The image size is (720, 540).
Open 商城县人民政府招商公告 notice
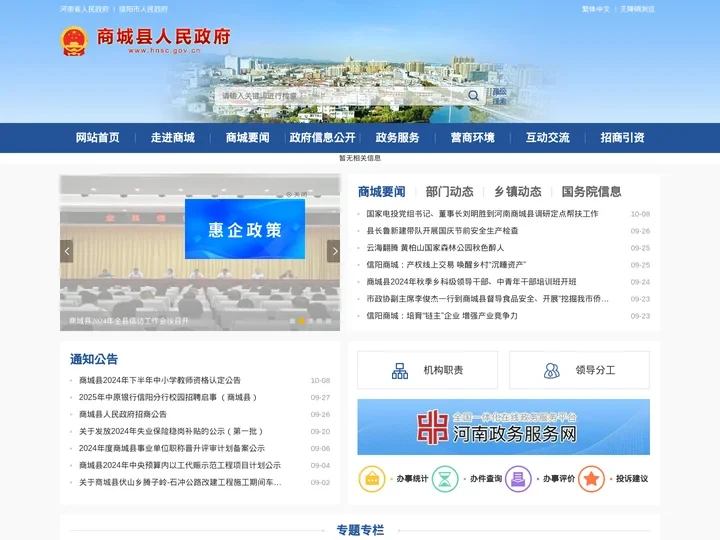[123, 414]
